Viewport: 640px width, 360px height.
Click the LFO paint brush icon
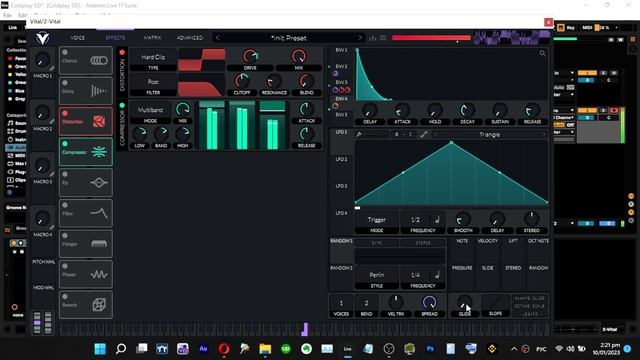(x=359, y=134)
